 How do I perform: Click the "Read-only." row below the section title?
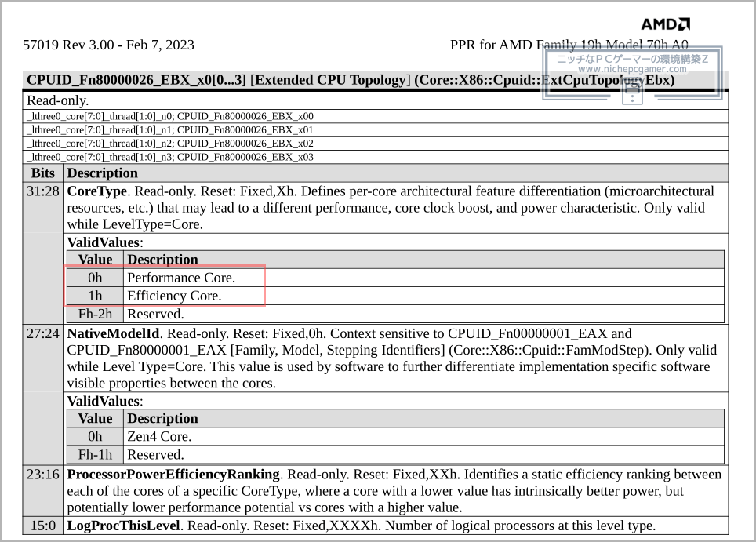tap(376, 100)
